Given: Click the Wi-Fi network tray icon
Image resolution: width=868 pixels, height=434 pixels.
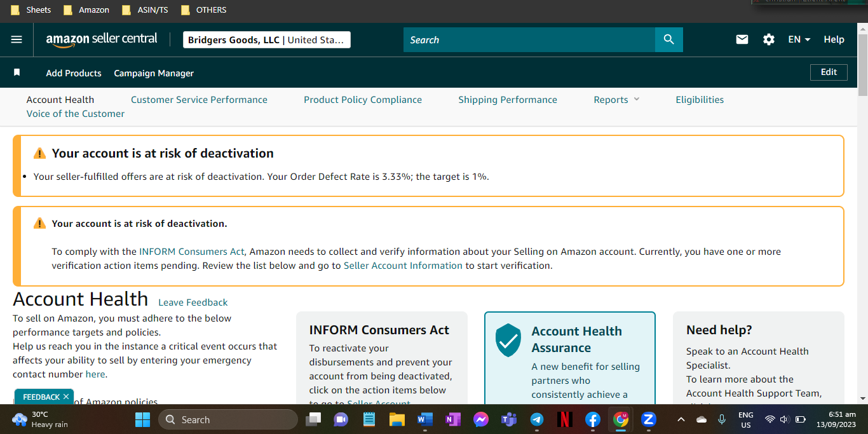Looking at the screenshot, I should click(770, 419).
